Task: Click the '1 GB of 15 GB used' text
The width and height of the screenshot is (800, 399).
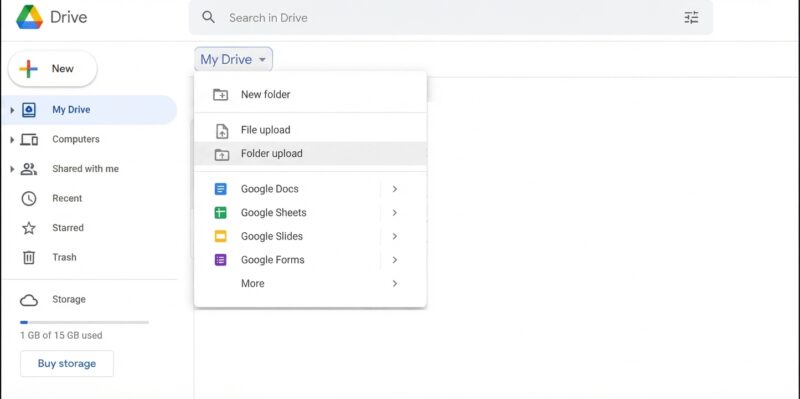Action: [61, 336]
